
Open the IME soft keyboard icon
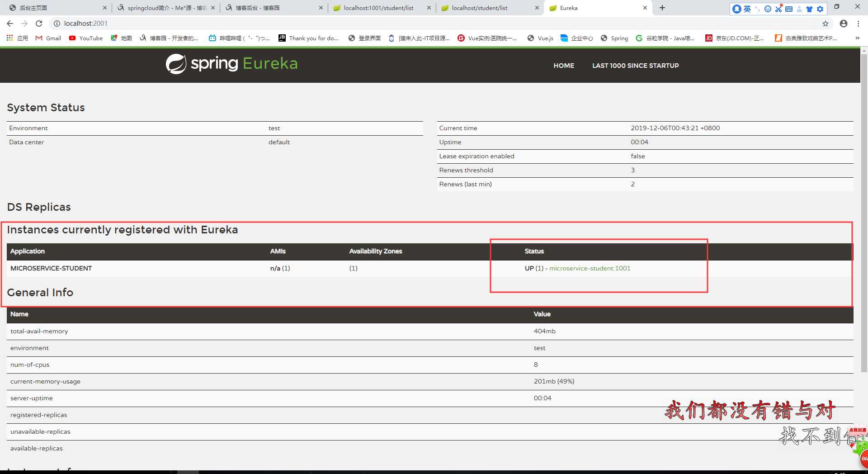point(789,9)
